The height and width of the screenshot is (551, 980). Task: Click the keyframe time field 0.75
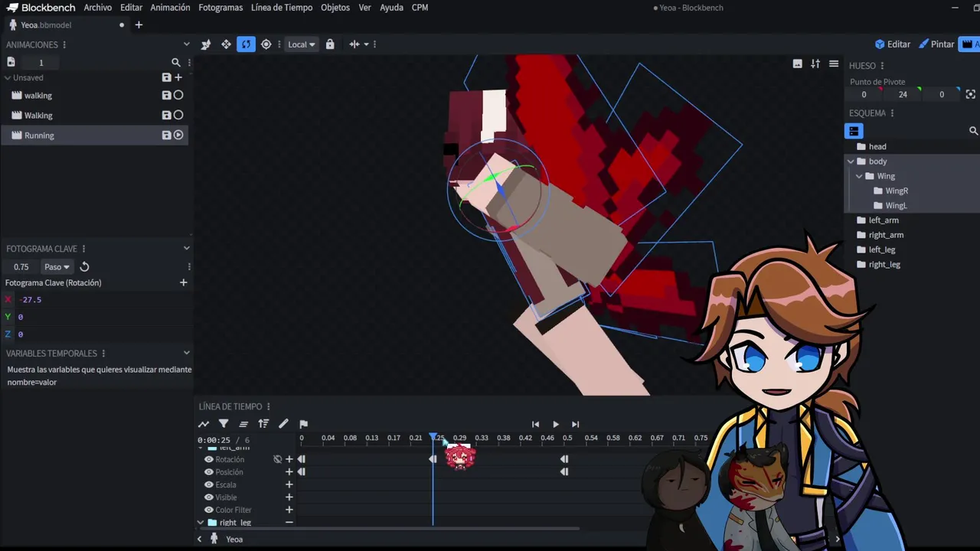[21, 267]
